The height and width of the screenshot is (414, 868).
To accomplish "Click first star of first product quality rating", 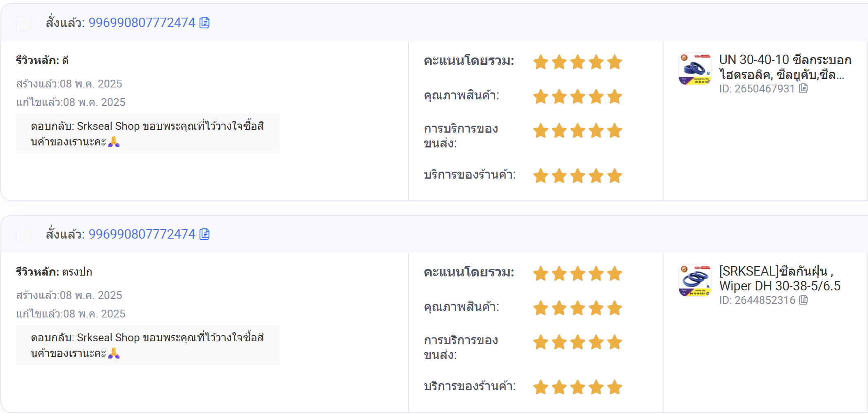I will (541, 97).
